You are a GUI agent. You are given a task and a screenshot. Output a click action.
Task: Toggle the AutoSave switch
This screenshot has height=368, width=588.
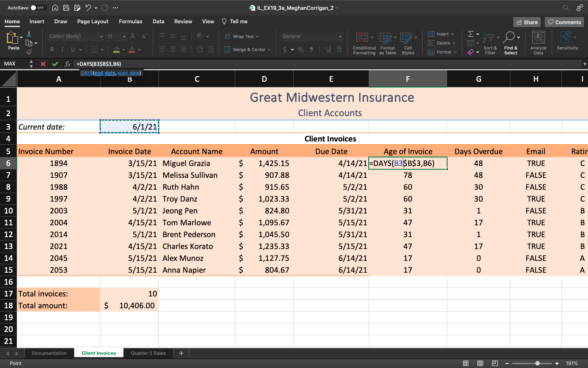[38, 8]
